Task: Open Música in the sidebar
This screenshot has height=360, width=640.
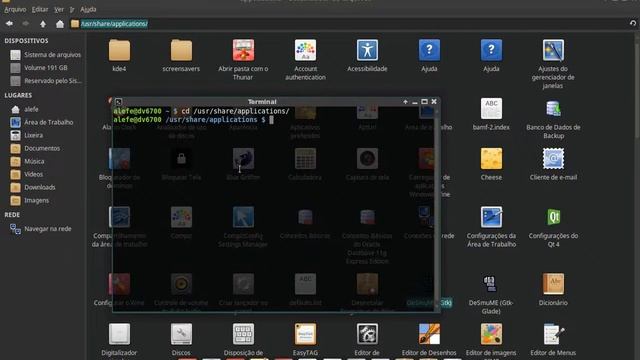Action: coord(27,161)
